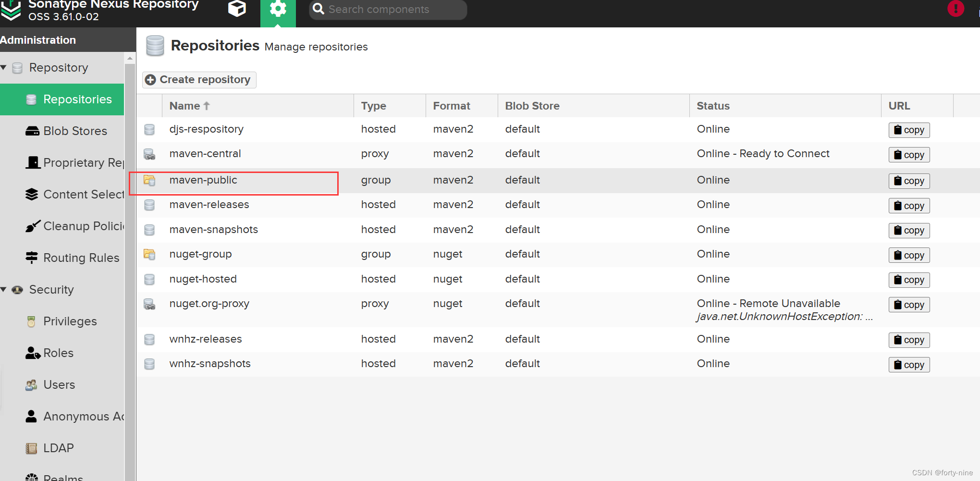Click the Proprietary Repositories icon
Viewport: 980px width, 481px height.
point(32,162)
